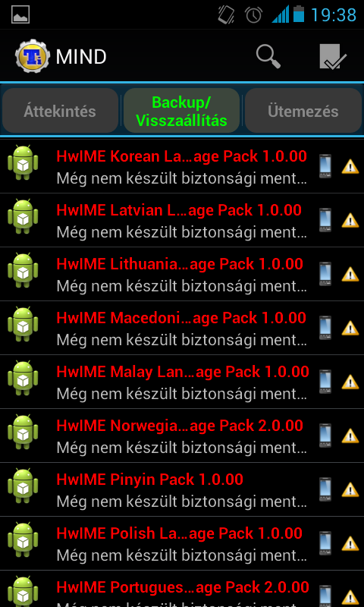
Task: Tap the picture notification icon in status bar
Action: (x=20, y=14)
